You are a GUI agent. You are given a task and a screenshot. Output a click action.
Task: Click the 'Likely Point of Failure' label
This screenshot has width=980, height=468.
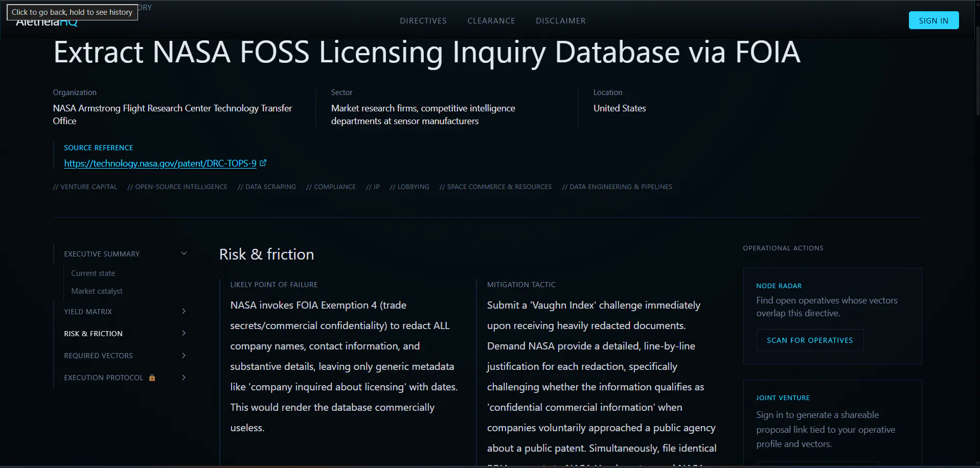tap(274, 285)
